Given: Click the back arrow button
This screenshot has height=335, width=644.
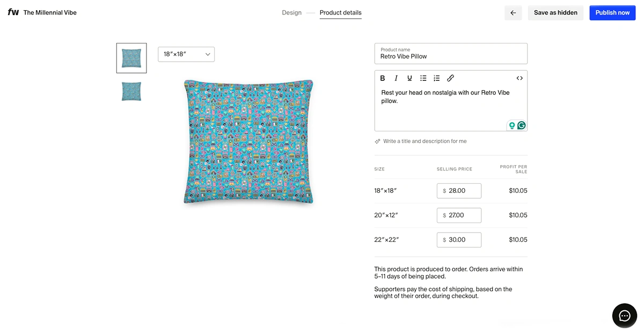Looking at the screenshot, I should point(513,13).
